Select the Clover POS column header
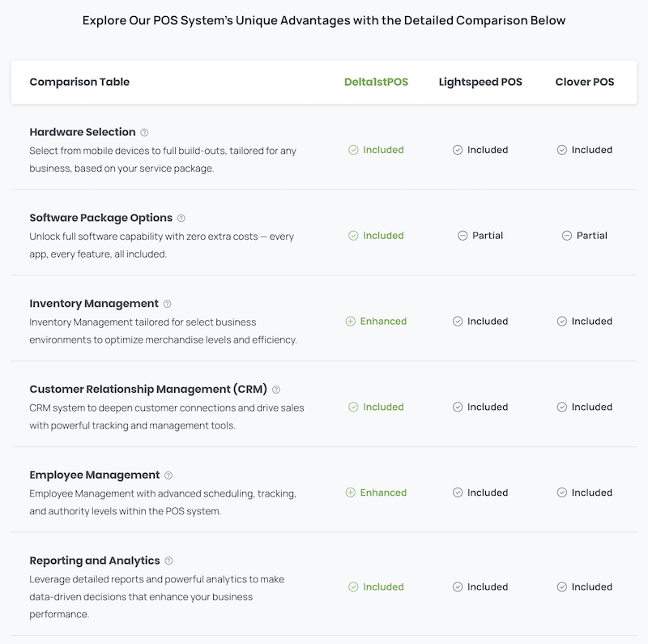The image size is (648, 644). pyautogui.click(x=585, y=82)
